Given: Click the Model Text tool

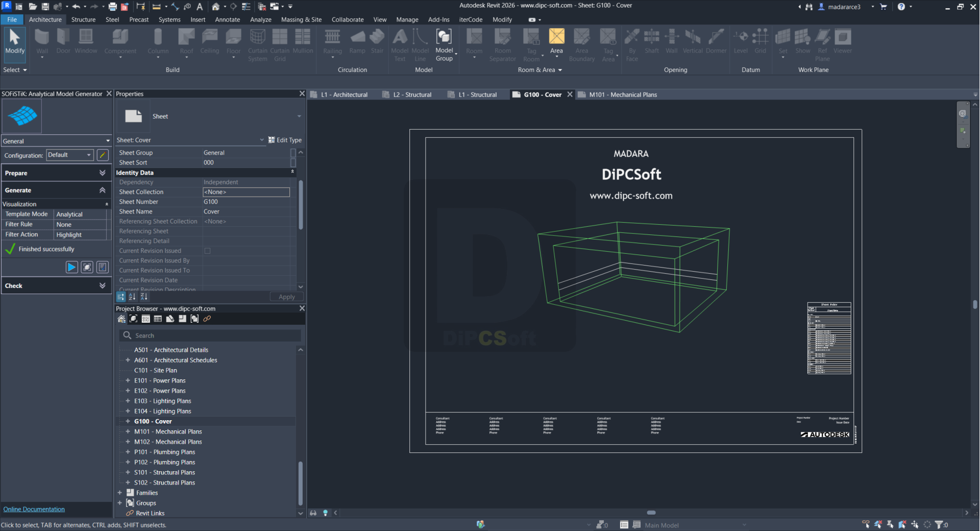Looking at the screenshot, I should click(400, 45).
